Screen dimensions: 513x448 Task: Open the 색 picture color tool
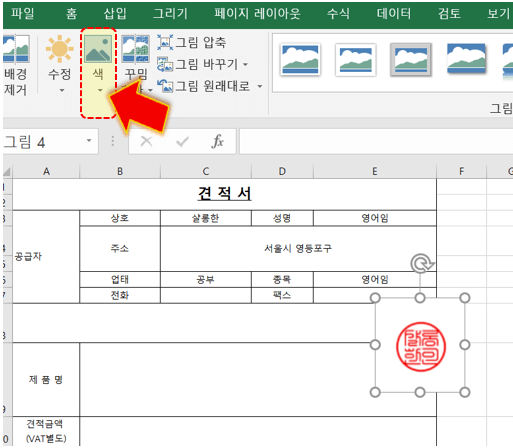tap(98, 64)
